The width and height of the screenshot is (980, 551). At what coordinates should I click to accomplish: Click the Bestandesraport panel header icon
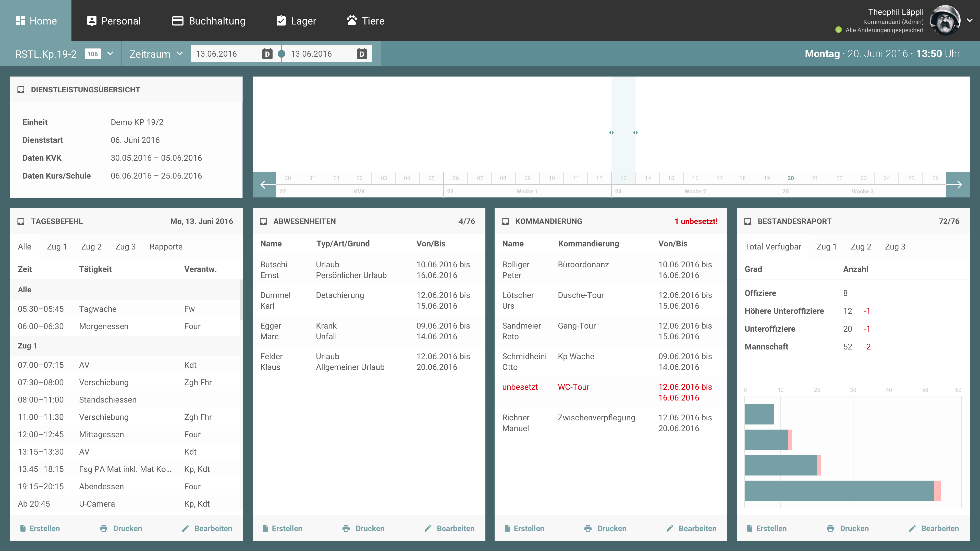(x=748, y=221)
